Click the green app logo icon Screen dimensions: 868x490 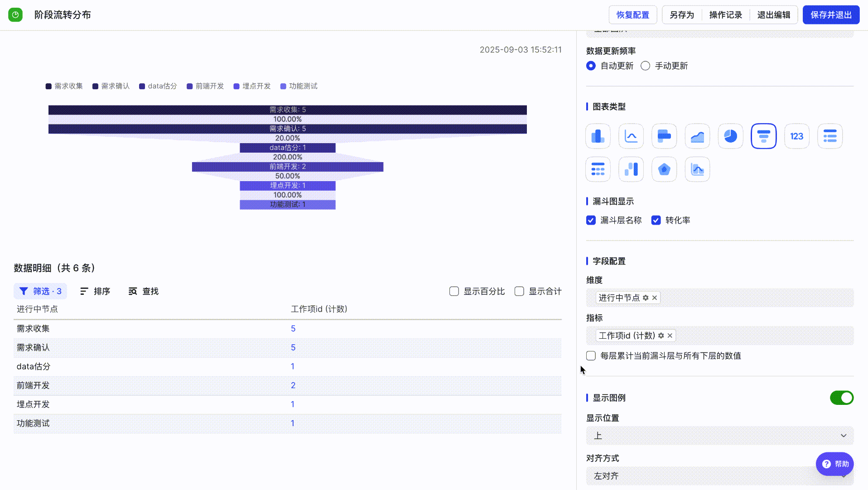(15, 15)
